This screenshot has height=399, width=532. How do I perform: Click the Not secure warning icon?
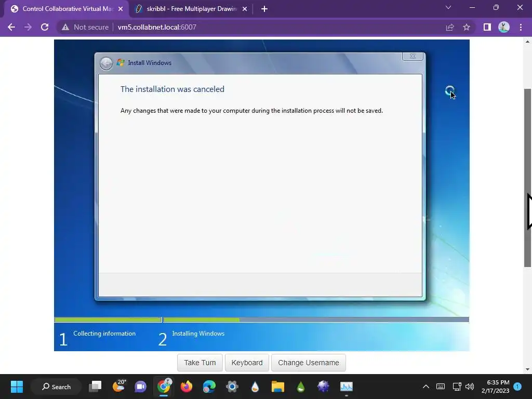65,27
